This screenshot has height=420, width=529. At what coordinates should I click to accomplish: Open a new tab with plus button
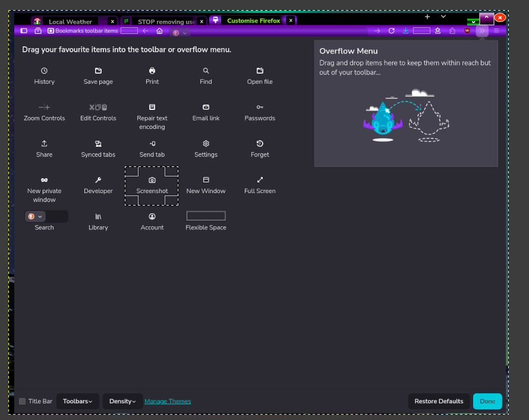(427, 17)
